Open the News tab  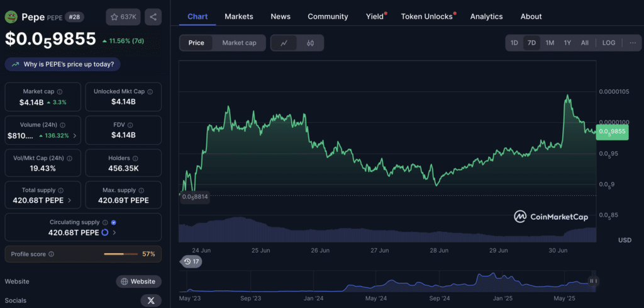click(x=280, y=16)
